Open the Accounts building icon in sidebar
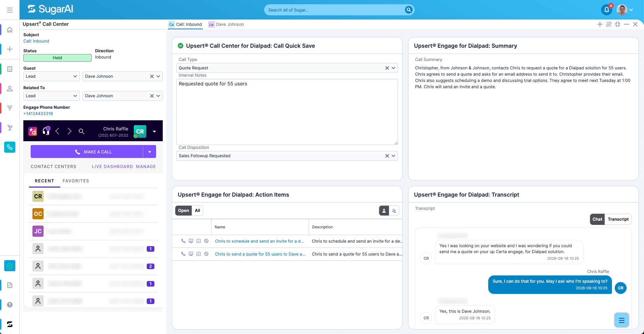The image size is (644, 334). click(x=10, y=69)
